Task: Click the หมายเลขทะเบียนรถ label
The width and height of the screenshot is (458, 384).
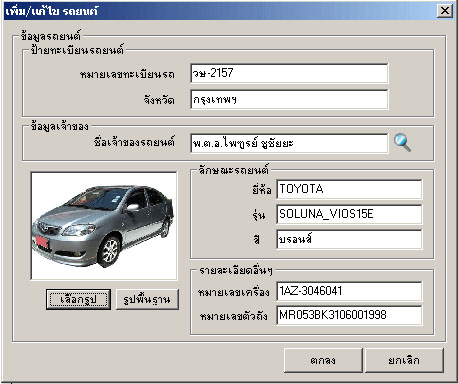Action: coord(127,74)
